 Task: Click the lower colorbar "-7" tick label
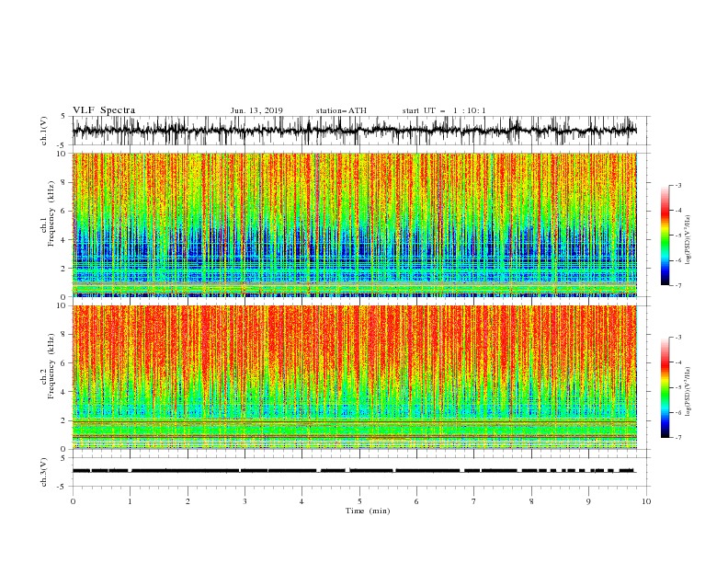coord(678,438)
